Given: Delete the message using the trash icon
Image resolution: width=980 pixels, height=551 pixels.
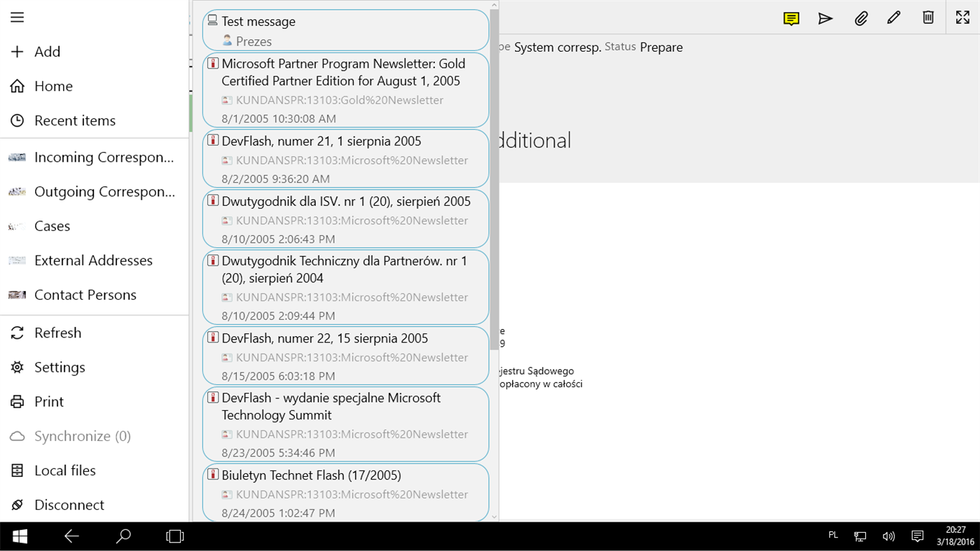Looking at the screenshot, I should tap(927, 18).
